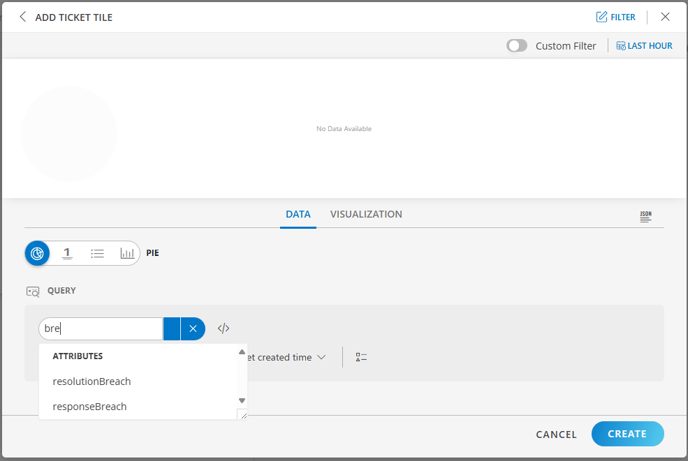Screen dimensions: 688x461
Task: Clear the query search text
Action: 193,328
